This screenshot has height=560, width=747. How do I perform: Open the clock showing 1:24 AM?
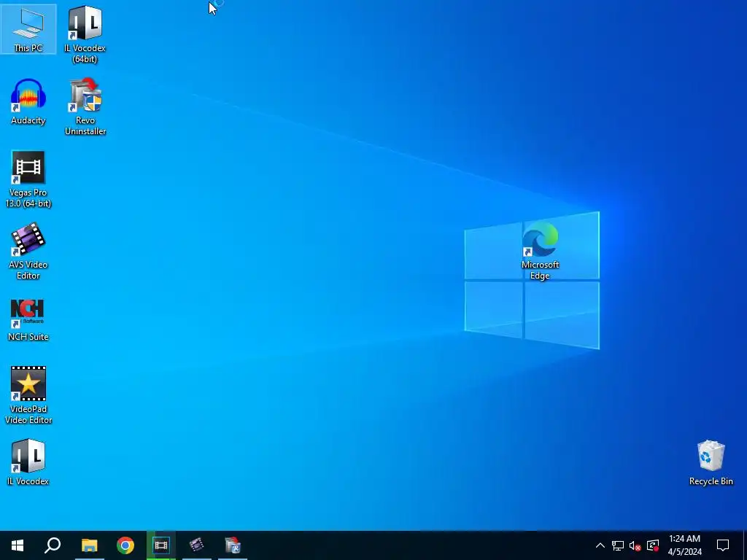[x=684, y=545]
